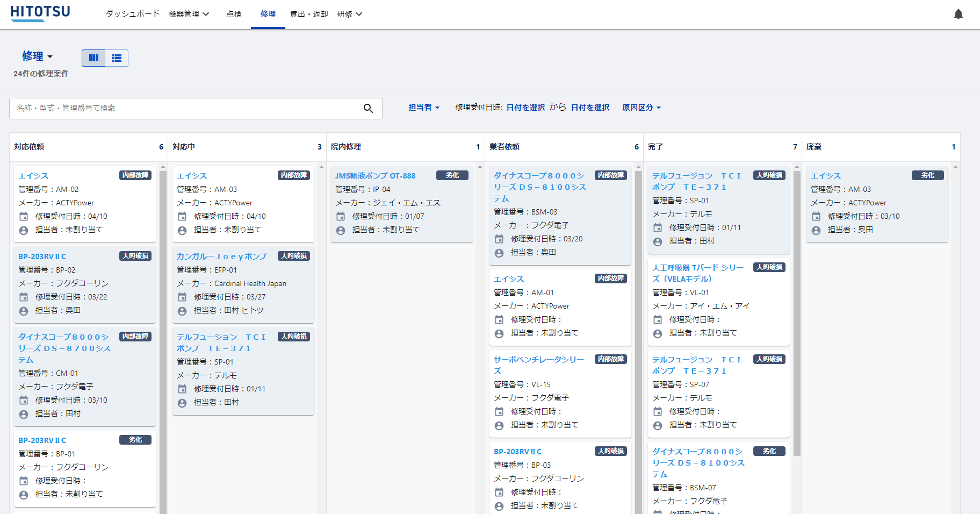Open サーボベンチレータシリーズ repair case
980x514 pixels.
539,365
